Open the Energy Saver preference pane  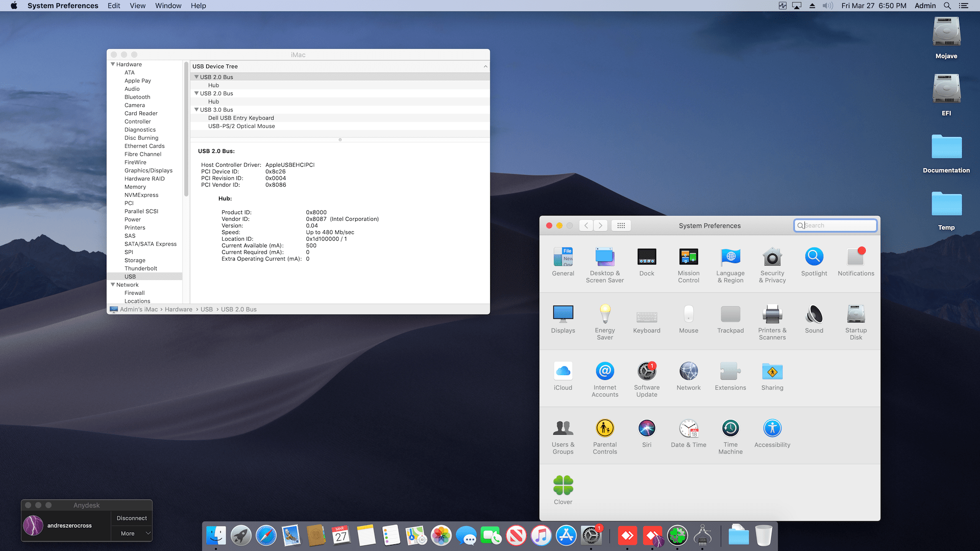pos(605,315)
